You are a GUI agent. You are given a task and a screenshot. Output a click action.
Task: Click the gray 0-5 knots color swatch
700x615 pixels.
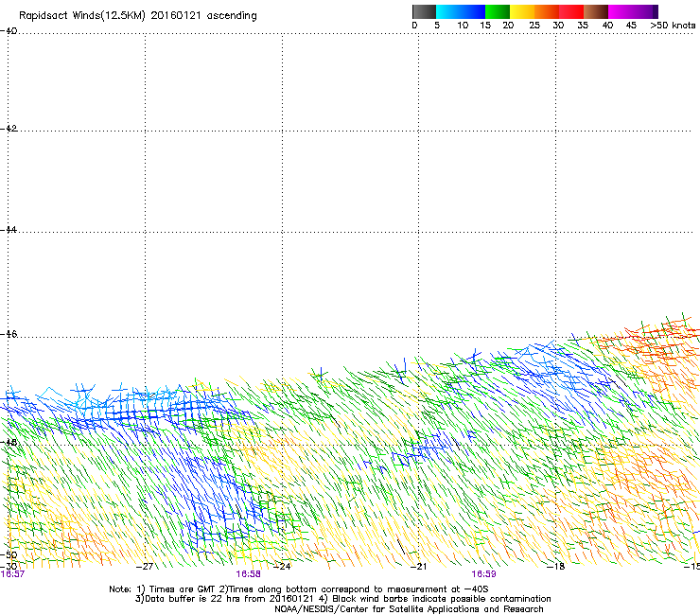424,11
